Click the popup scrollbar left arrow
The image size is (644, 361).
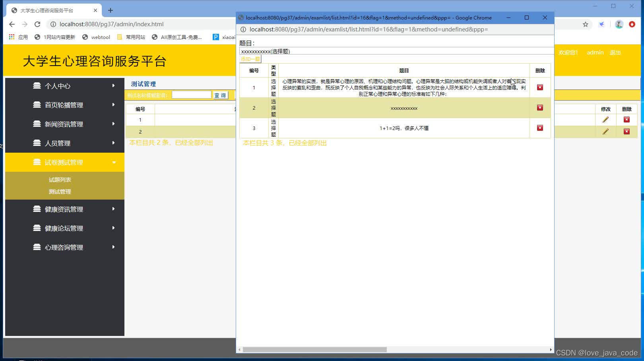coord(239,349)
